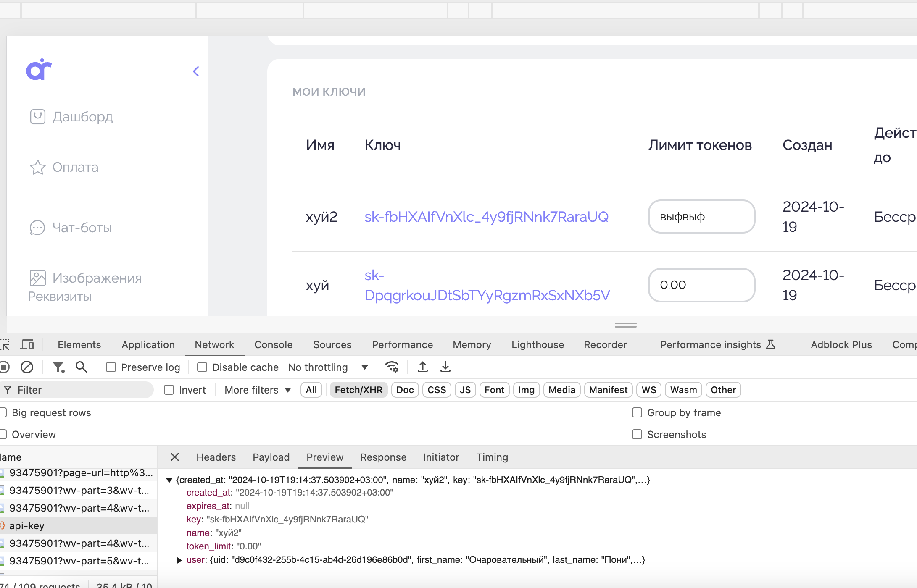Check the Group by frame checkbox

coord(637,413)
